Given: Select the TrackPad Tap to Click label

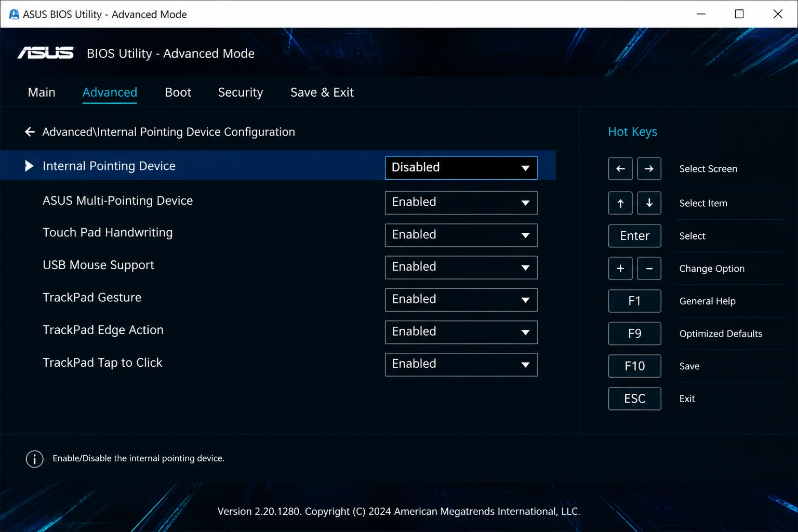Looking at the screenshot, I should 102,363.
